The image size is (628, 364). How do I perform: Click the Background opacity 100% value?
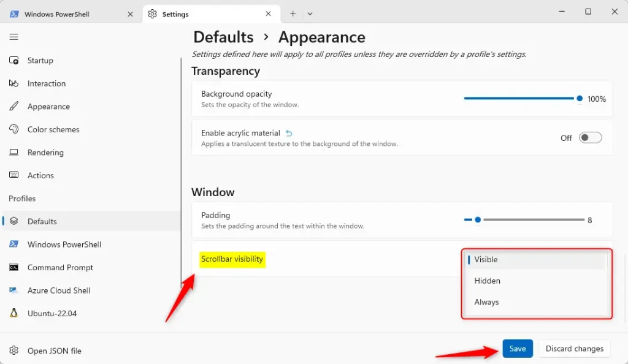(596, 99)
